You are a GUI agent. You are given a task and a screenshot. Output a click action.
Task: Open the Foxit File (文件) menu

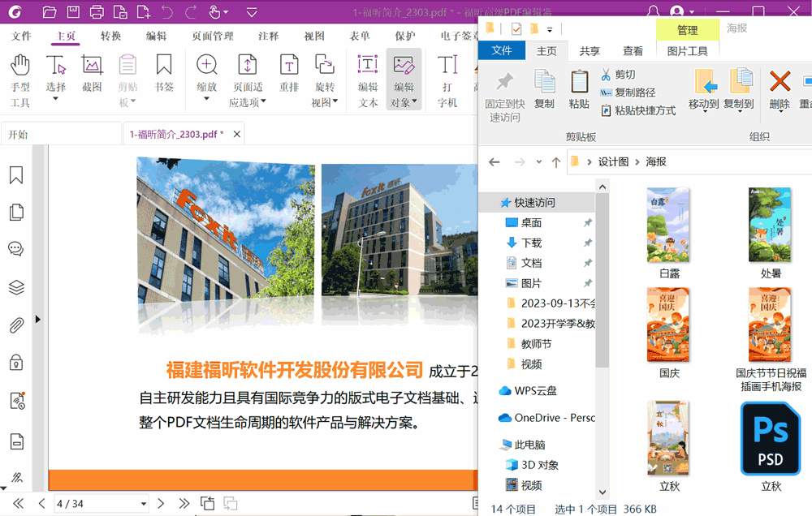(21, 36)
